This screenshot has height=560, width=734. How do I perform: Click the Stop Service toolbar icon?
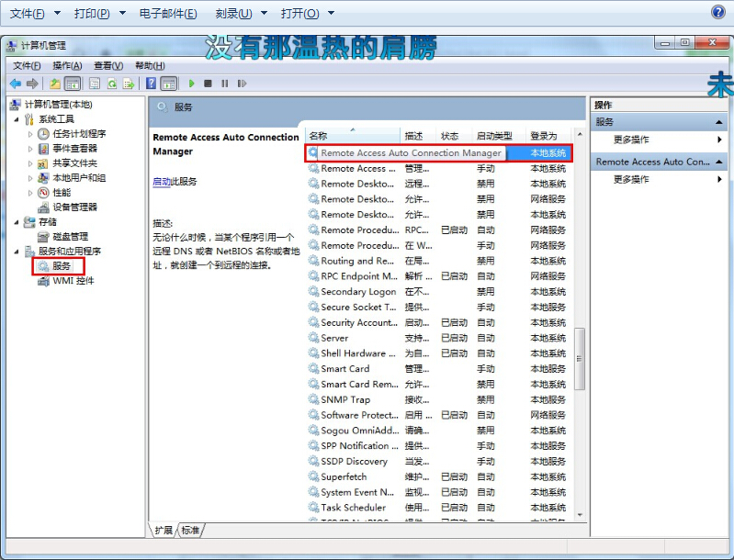209,84
